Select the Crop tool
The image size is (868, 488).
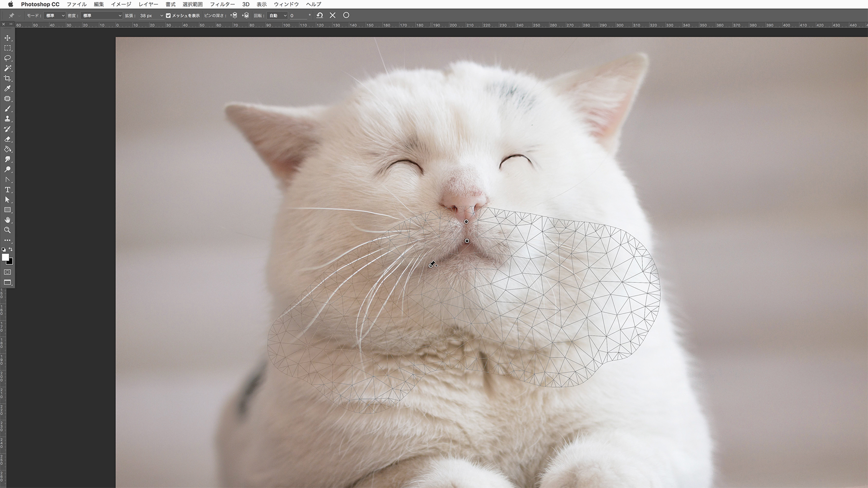[x=7, y=79]
